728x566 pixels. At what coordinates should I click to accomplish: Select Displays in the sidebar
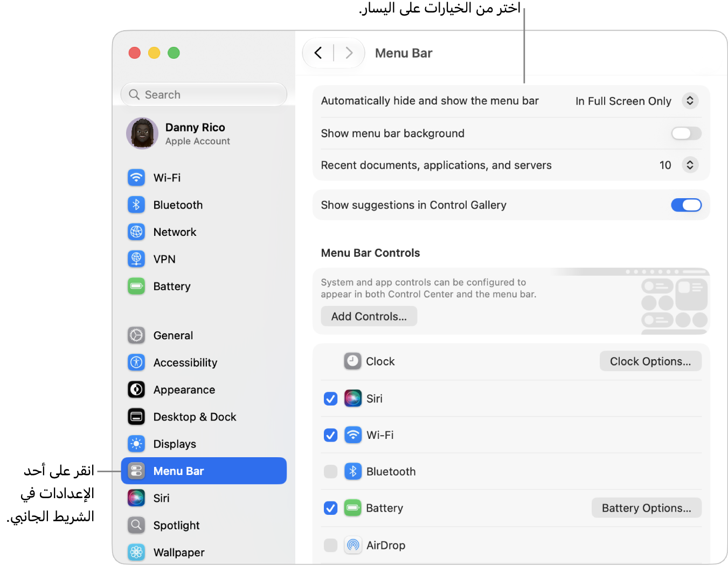click(204, 444)
